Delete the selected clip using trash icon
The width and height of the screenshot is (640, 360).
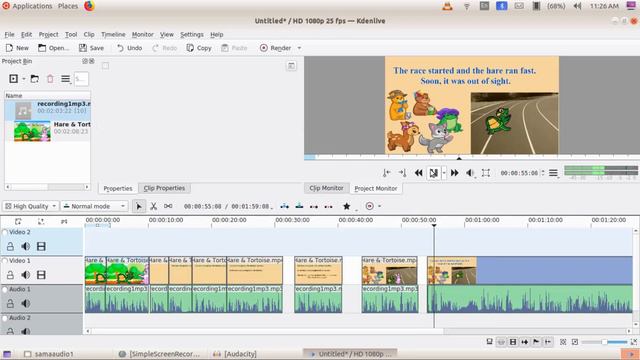tap(50, 79)
